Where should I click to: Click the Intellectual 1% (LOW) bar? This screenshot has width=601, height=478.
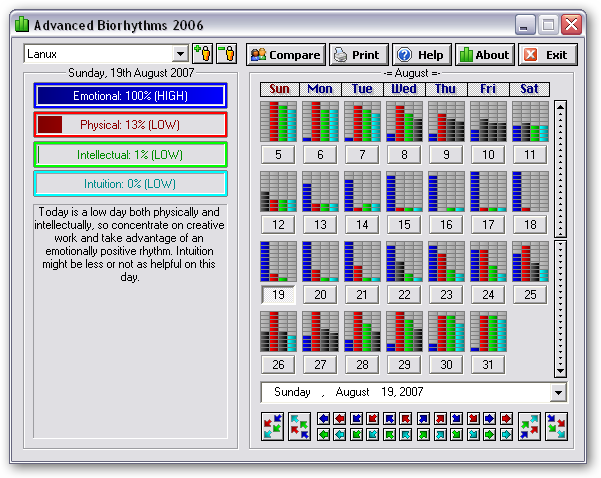click(130, 154)
